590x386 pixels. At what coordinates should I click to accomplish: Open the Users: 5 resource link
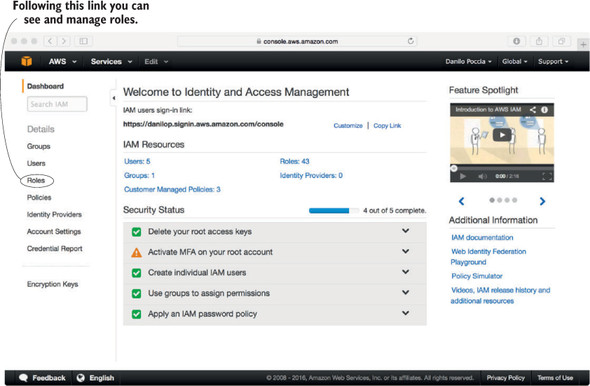137,161
